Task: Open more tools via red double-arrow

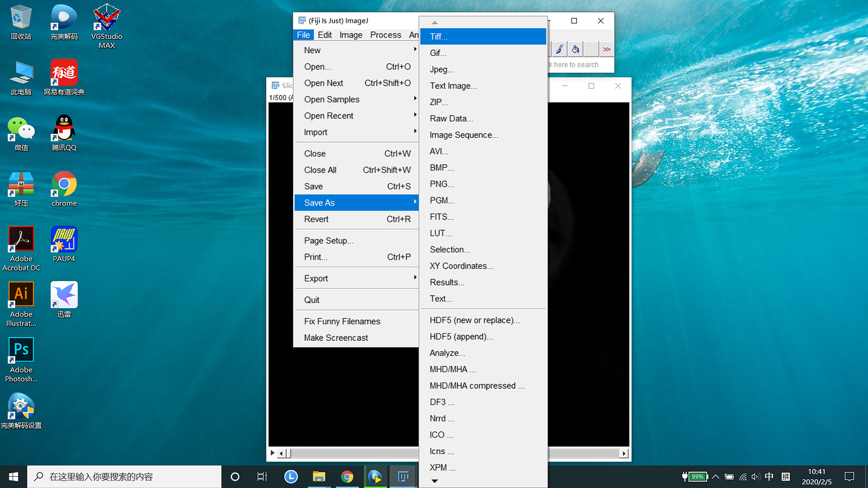Action: click(606, 49)
